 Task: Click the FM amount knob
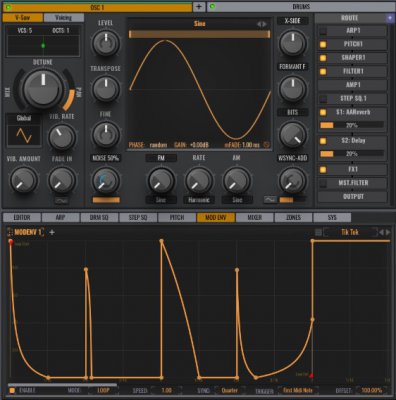(161, 181)
